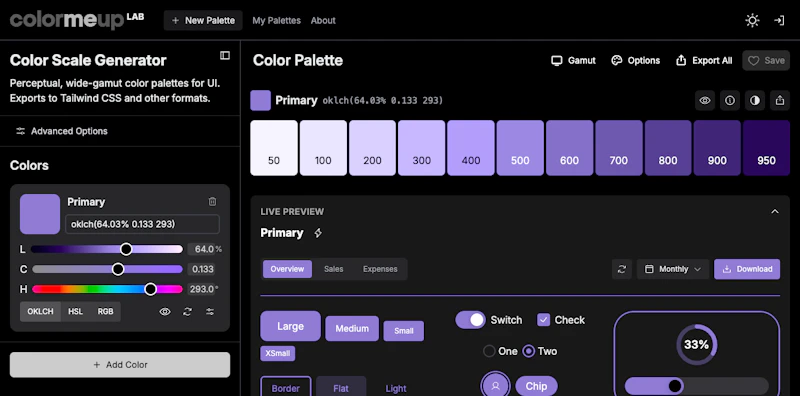
Task: Switch color mode to RGB
Action: 106,311
